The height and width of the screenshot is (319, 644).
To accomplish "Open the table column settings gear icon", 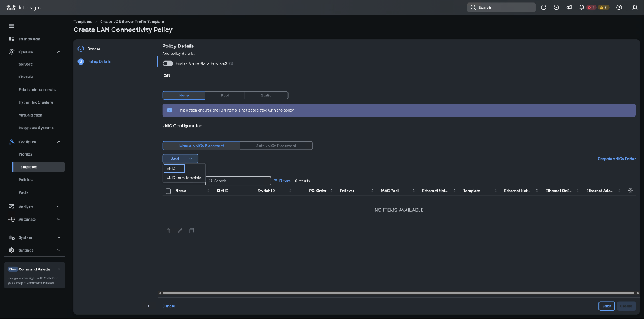I will pyautogui.click(x=630, y=191).
